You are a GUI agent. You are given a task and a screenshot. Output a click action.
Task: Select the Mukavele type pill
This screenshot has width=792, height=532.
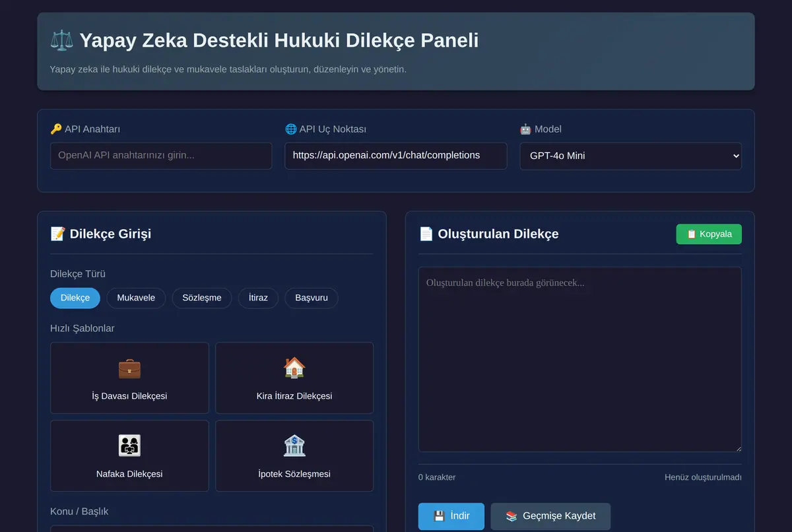tap(136, 298)
